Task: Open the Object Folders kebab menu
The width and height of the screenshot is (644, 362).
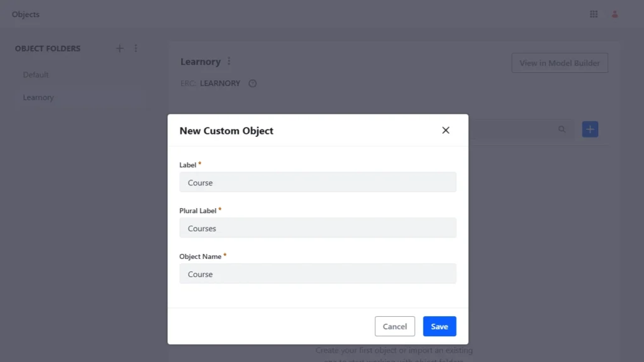Action: [x=136, y=48]
